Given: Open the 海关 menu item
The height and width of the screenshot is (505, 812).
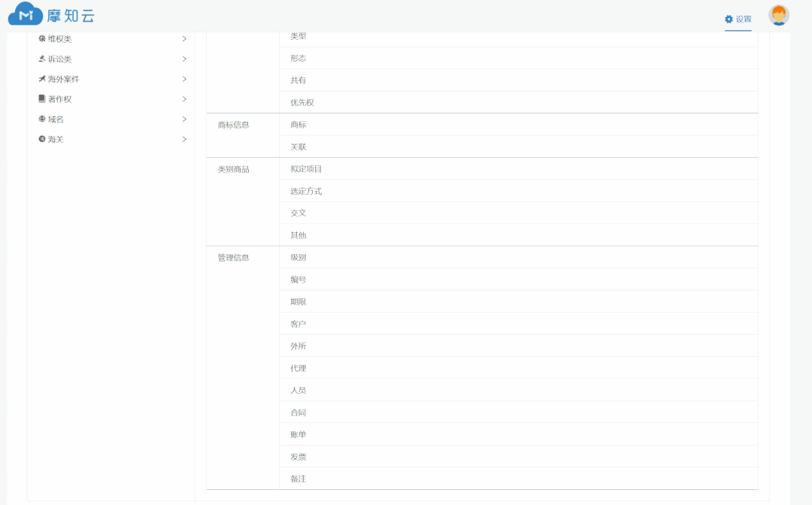Looking at the screenshot, I should pos(112,139).
